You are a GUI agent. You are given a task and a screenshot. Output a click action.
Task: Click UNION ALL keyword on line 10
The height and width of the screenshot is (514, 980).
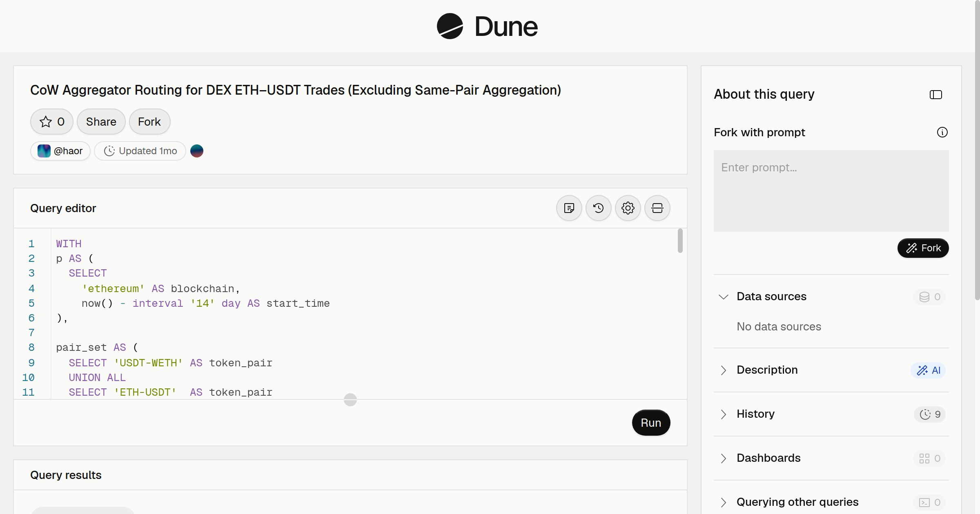[x=97, y=377]
